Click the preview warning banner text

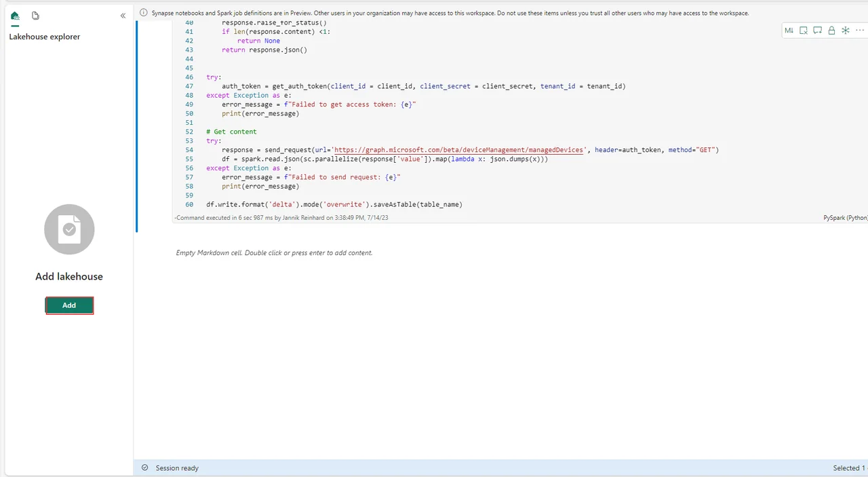450,13
